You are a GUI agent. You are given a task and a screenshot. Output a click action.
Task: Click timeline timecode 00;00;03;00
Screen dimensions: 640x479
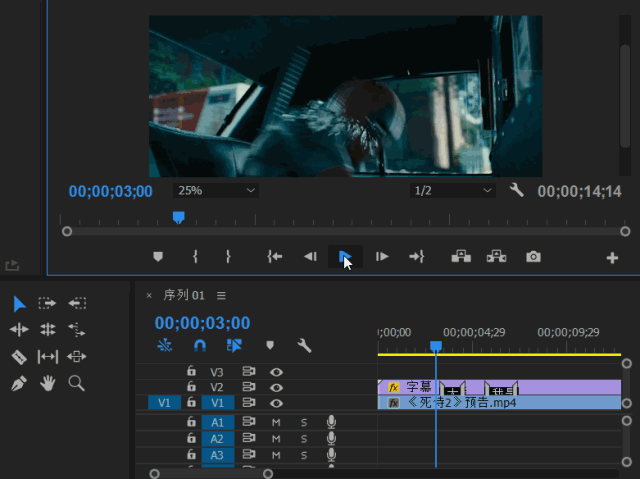202,323
